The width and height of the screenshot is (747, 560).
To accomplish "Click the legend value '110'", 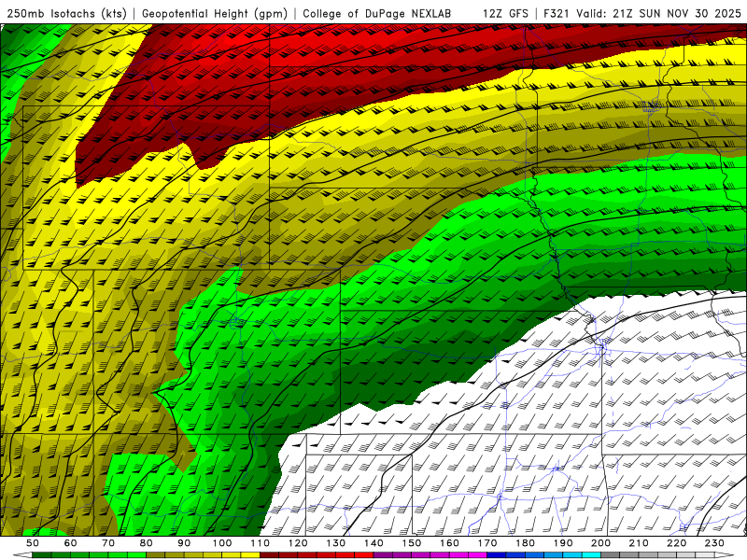I will [261, 543].
